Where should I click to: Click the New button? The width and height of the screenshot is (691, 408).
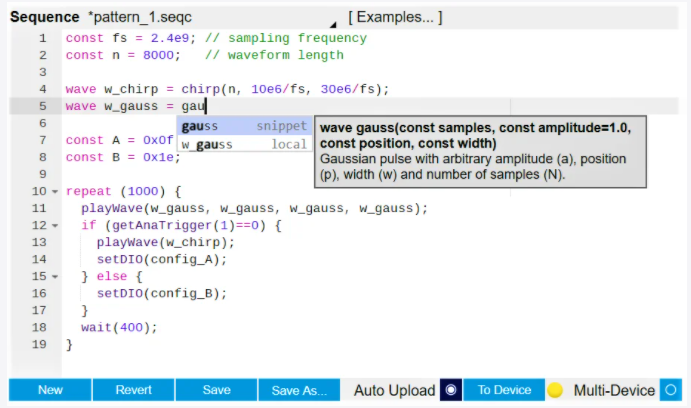[50, 390]
